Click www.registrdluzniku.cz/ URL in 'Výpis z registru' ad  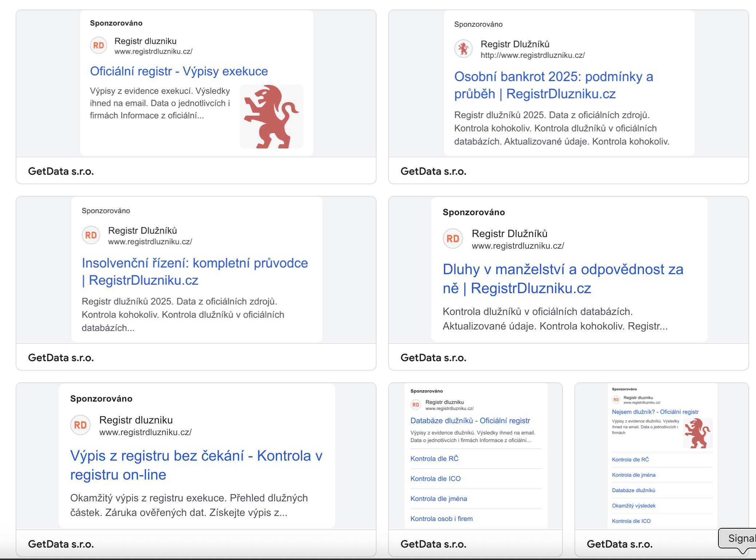coord(146,432)
